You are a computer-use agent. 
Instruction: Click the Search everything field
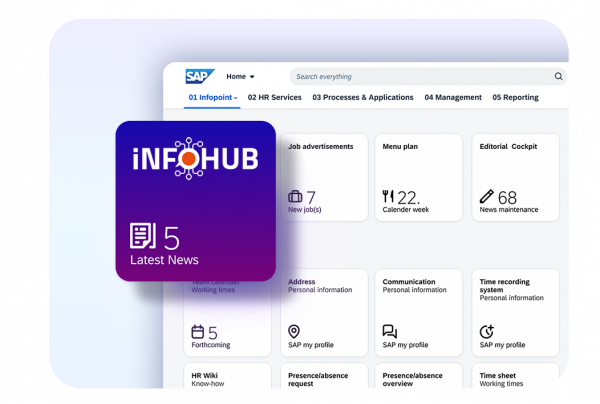(428, 77)
